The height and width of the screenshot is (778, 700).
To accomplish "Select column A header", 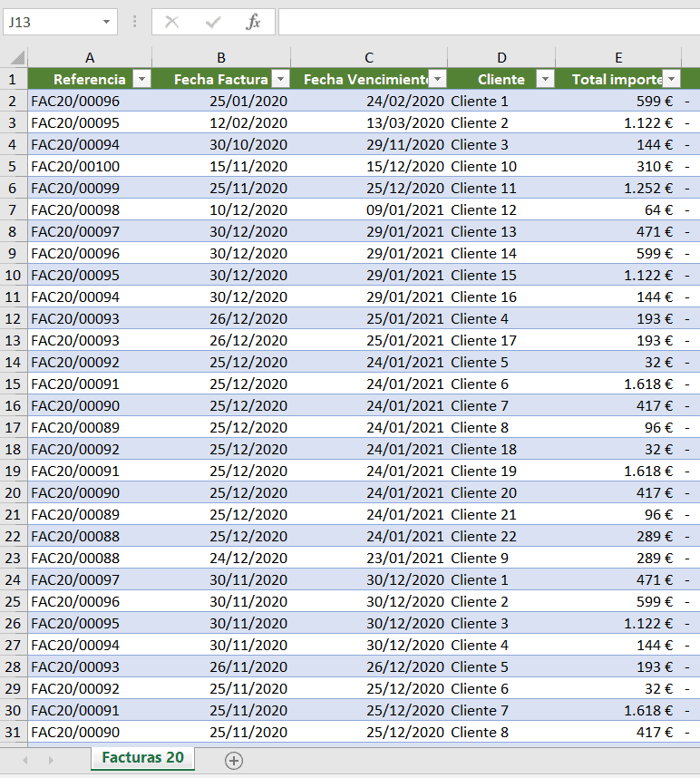I will click(x=90, y=57).
